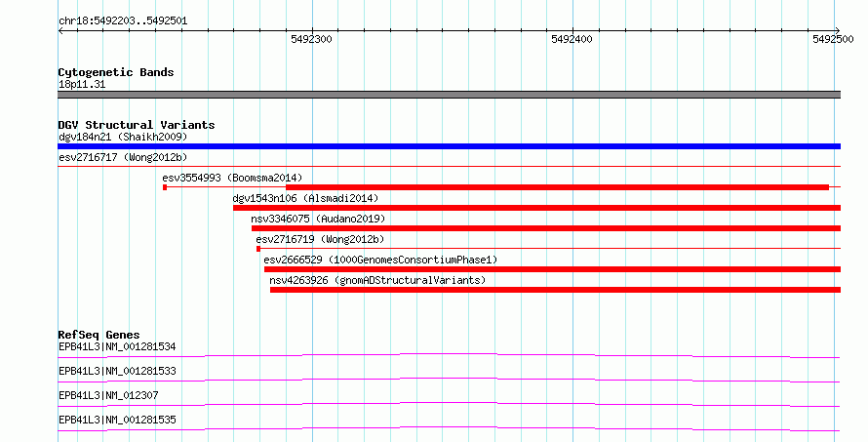Open variant nsv3346075 (Audano2019) label

318,219
